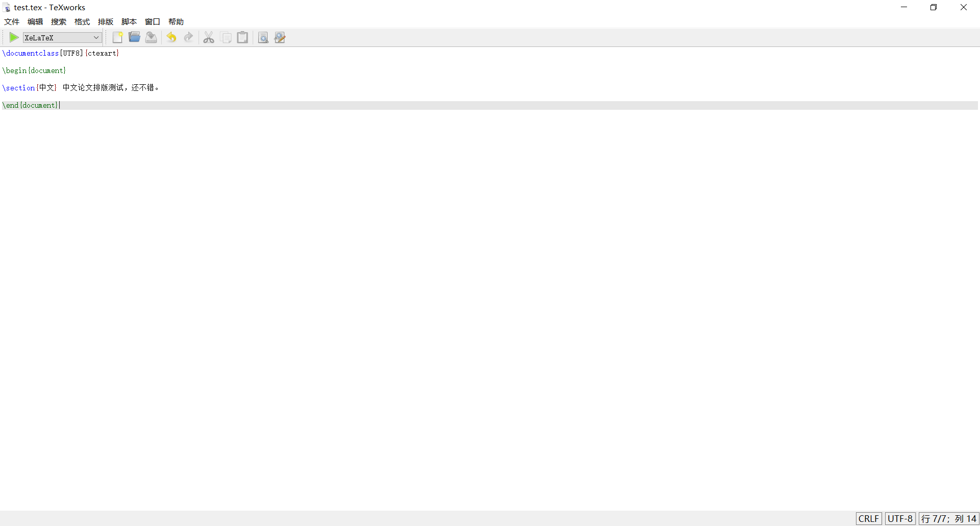The image size is (980, 526).
Task: Click the clipboard paste icon
Action: (x=242, y=37)
